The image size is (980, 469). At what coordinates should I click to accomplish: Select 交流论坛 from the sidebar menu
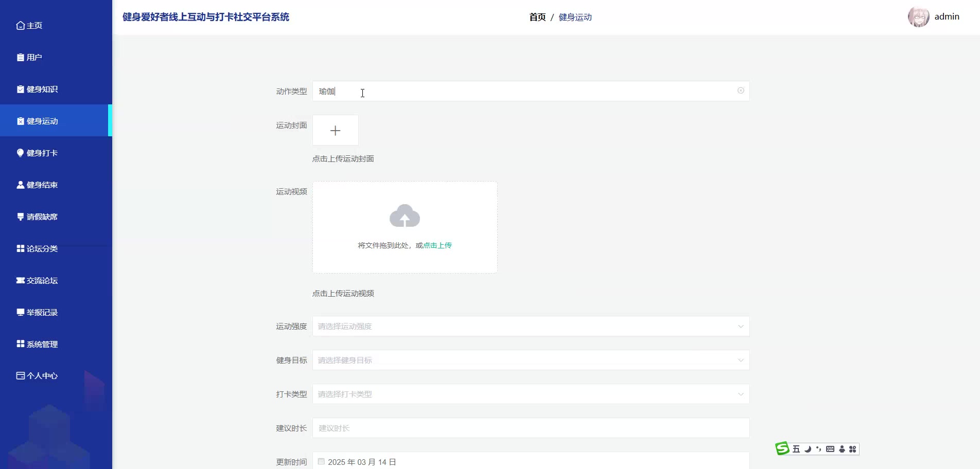(x=42, y=281)
